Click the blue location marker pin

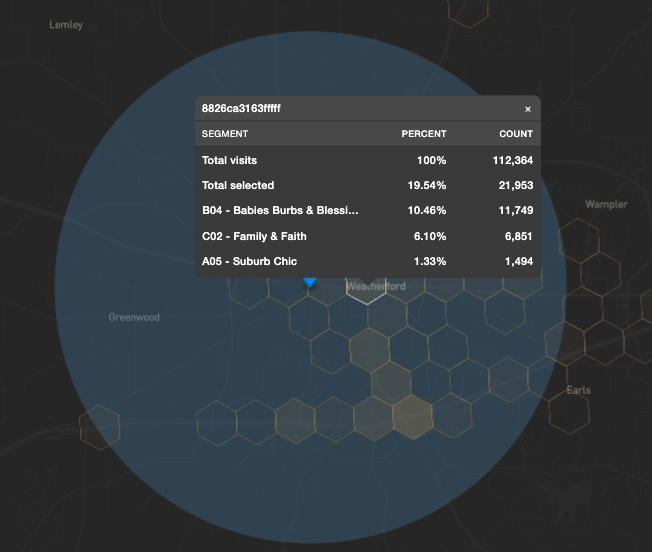tap(310, 282)
